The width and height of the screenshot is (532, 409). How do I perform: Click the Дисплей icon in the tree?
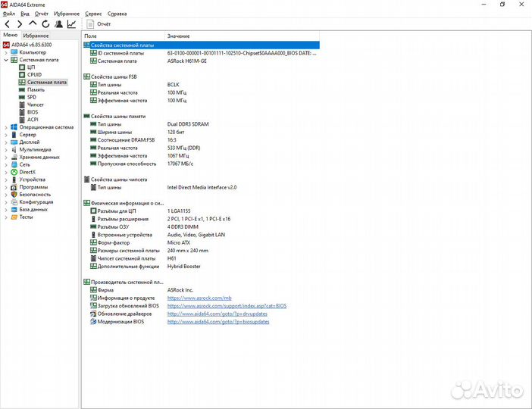point(14,142)
